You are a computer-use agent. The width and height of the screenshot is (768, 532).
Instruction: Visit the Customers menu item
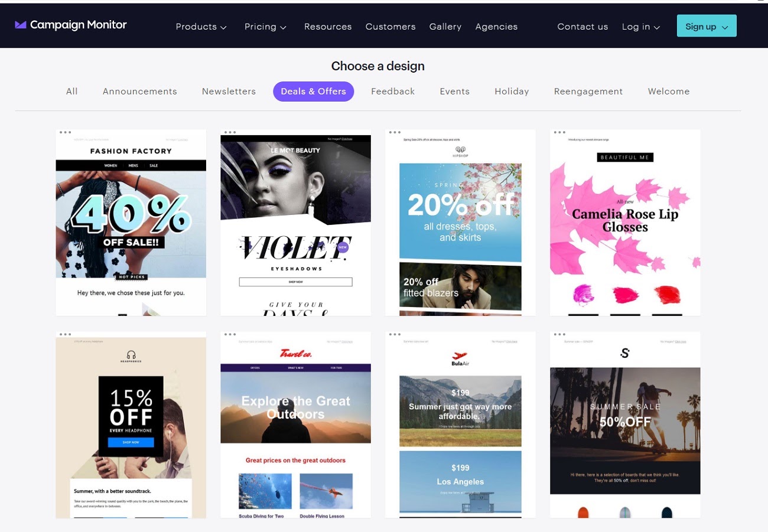390,27
